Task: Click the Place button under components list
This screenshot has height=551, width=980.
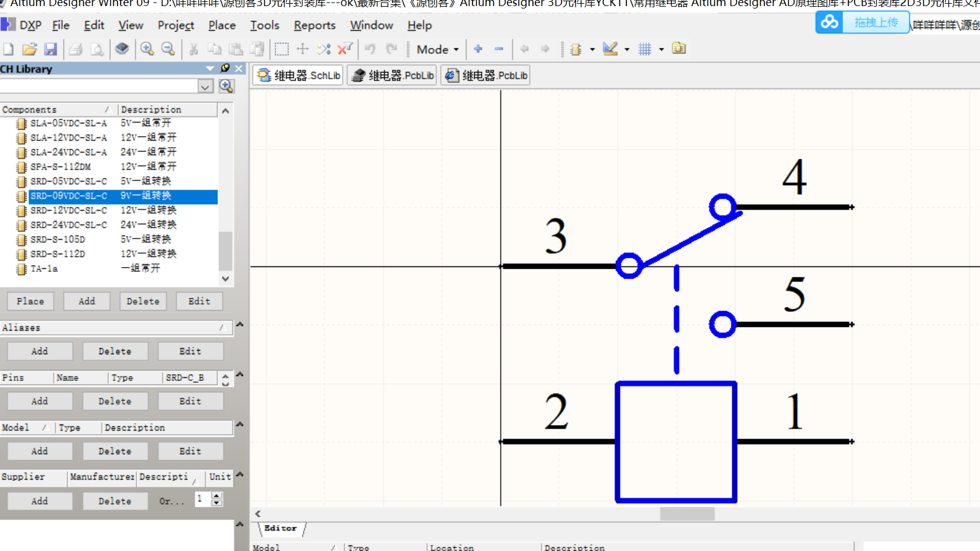Action: (30, 301)
